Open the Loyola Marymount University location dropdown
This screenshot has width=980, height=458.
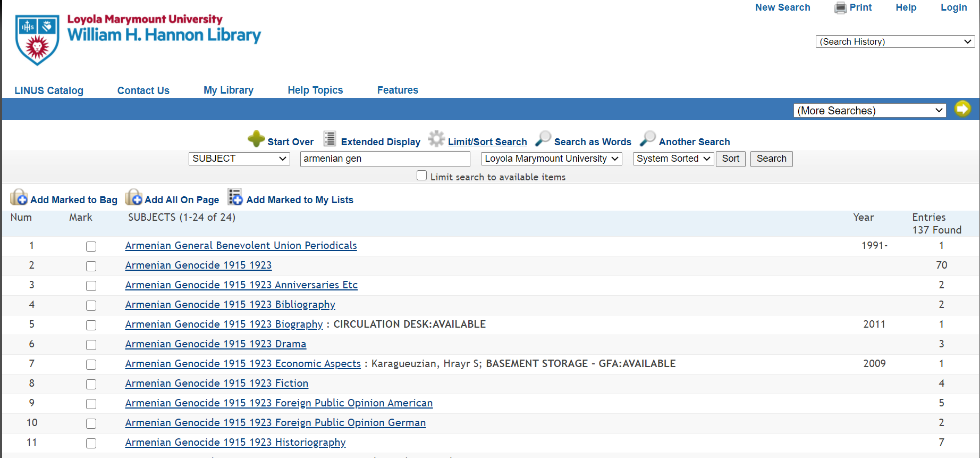tap(552, 159)
